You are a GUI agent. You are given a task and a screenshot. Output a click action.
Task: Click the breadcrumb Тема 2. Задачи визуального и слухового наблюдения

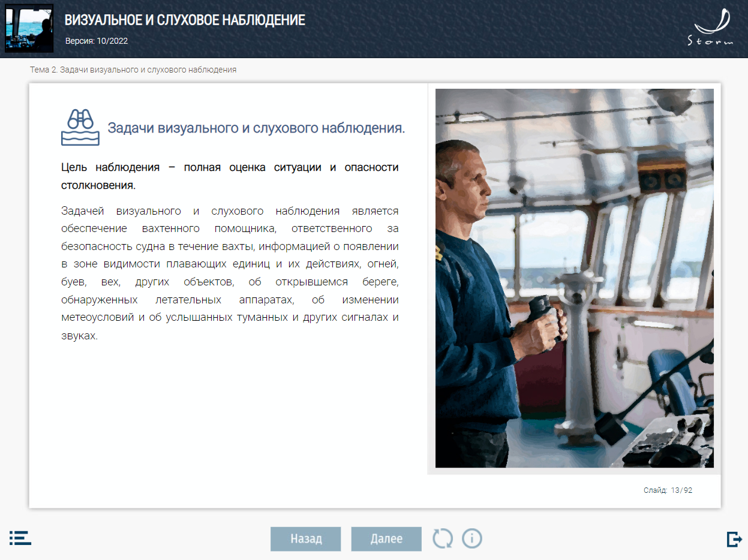pyautogui.click(x=133, y=70)
